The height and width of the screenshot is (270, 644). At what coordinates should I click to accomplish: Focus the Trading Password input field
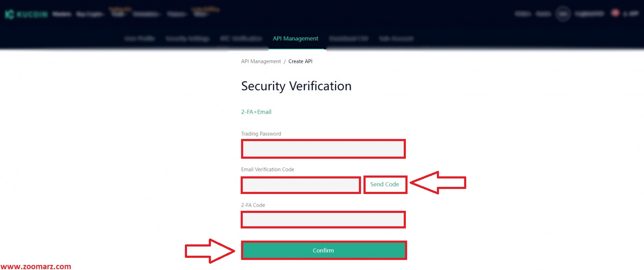coord(323,149)
